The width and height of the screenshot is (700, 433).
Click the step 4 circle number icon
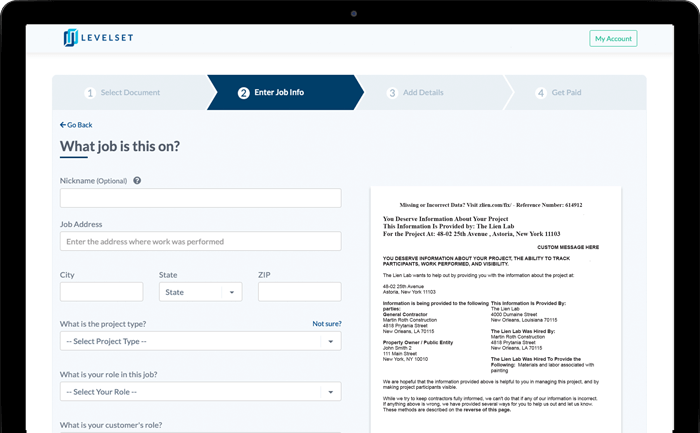(541, 93)
